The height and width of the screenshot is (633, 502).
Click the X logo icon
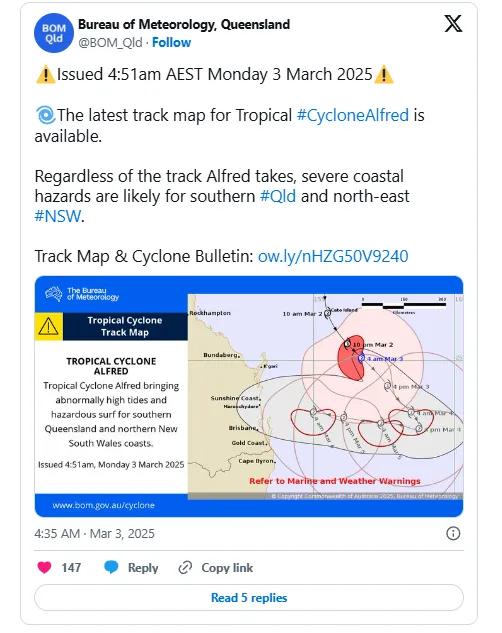453,23
